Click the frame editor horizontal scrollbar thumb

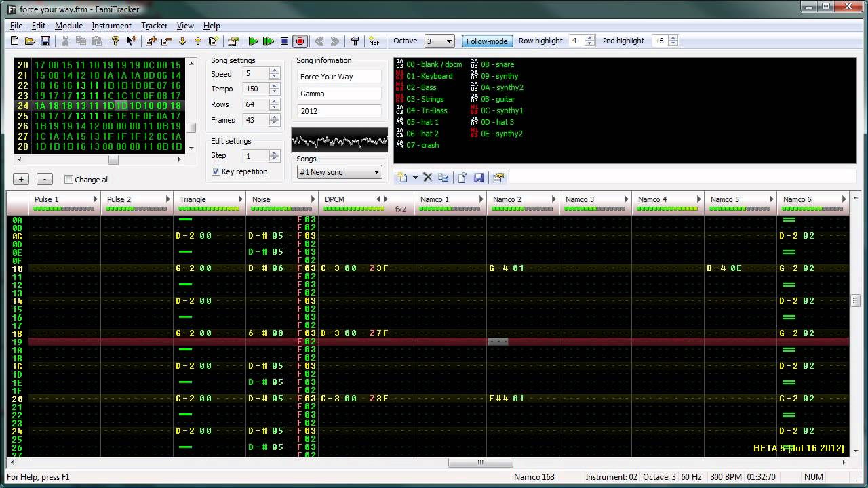coord(113,160)
